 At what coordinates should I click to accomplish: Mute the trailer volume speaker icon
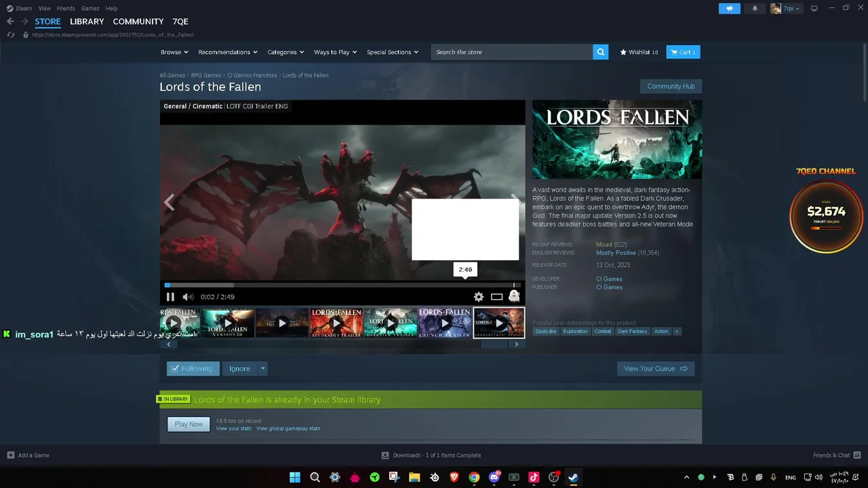[x=188, y=297]
